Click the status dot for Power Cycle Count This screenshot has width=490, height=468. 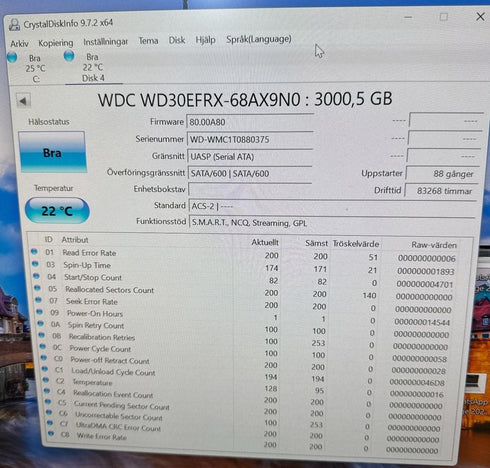coord(42,347)
